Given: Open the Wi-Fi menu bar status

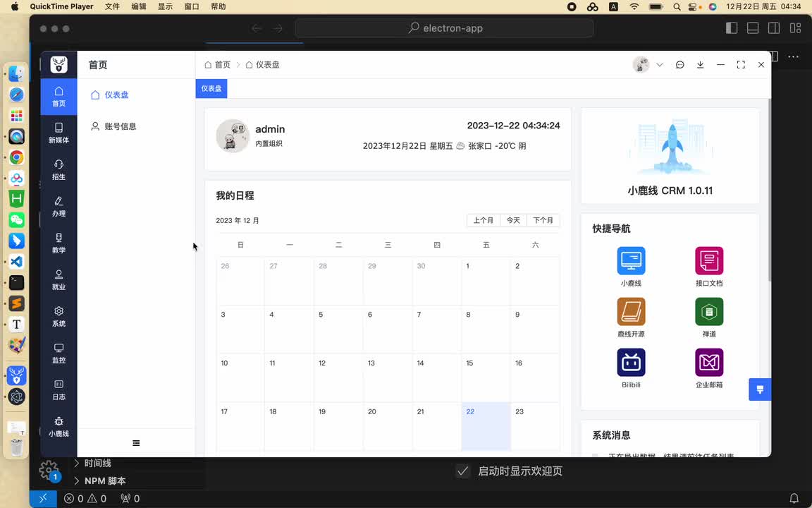Looking at the screenshot, I should pyautogui.click(x=634, y=7).
